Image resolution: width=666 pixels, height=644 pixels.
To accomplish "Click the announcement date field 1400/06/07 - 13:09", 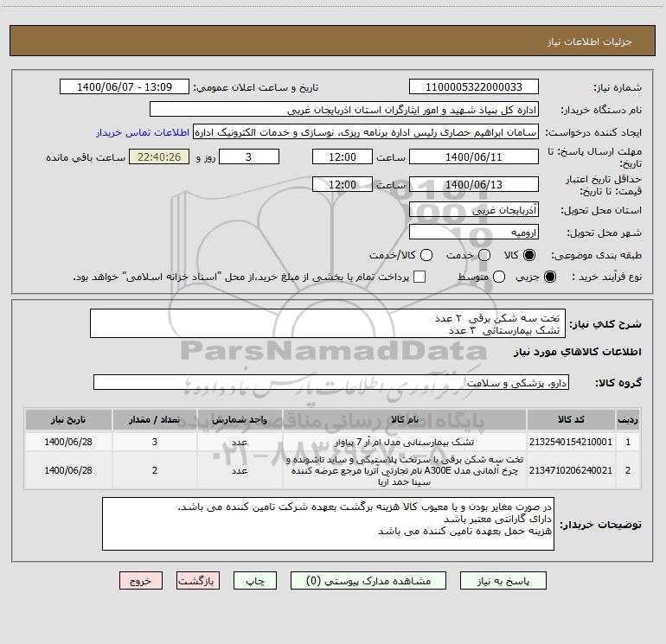I will 125,87.
